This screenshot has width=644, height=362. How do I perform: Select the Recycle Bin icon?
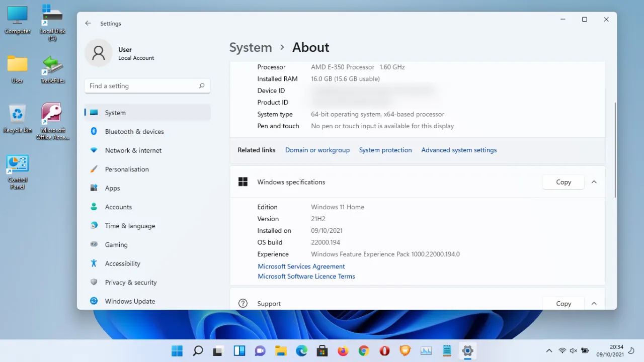point(18,119)
